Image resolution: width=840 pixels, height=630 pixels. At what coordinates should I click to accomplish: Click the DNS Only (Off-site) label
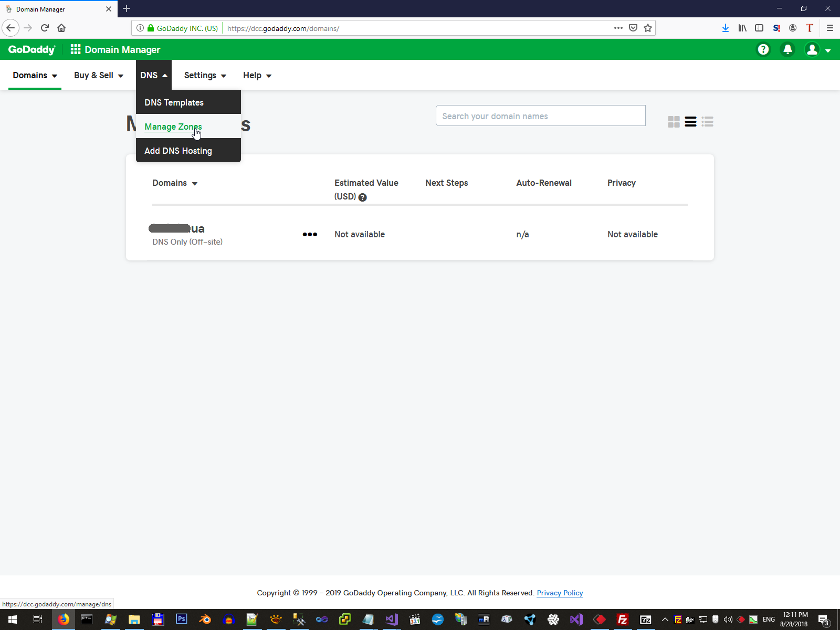click(x=187, y=242)
